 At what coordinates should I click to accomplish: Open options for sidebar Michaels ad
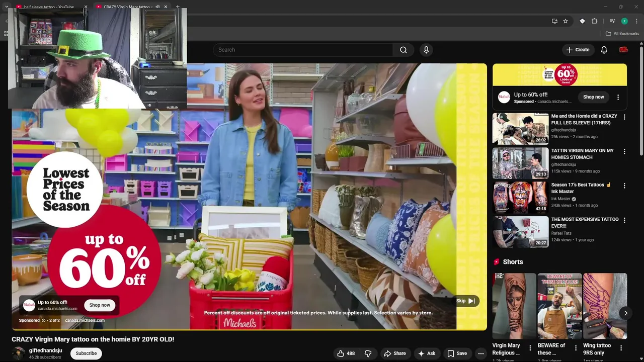pyautogui.click(x=618, y=97)
